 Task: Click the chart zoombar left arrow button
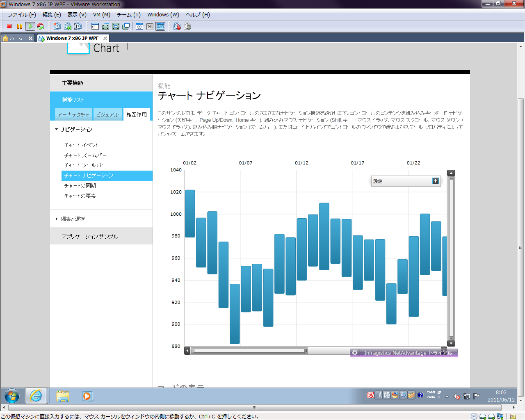click(187, 351)
